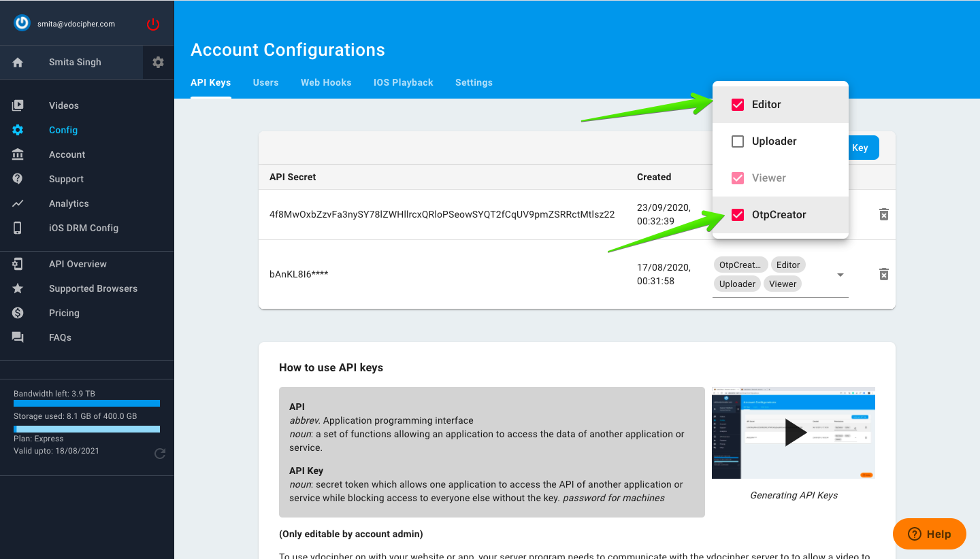This screenshot has height=559, width=980.
Task: Click the Config gear icon in sidebar
Action: point(18,130)
